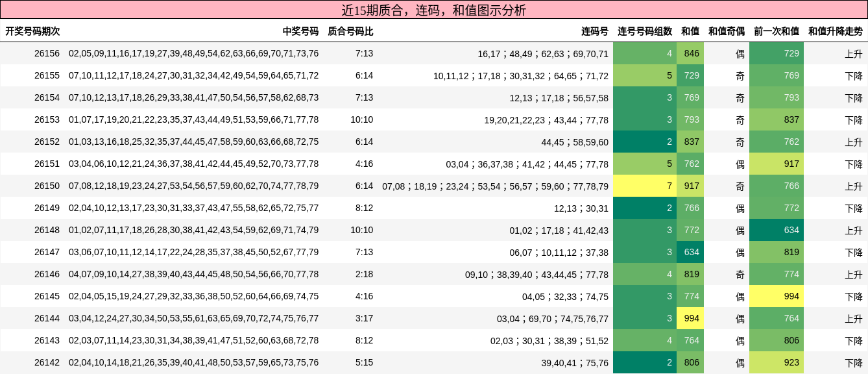
Task: Select parity 奇 in row 26146
Action: (740, 274)
